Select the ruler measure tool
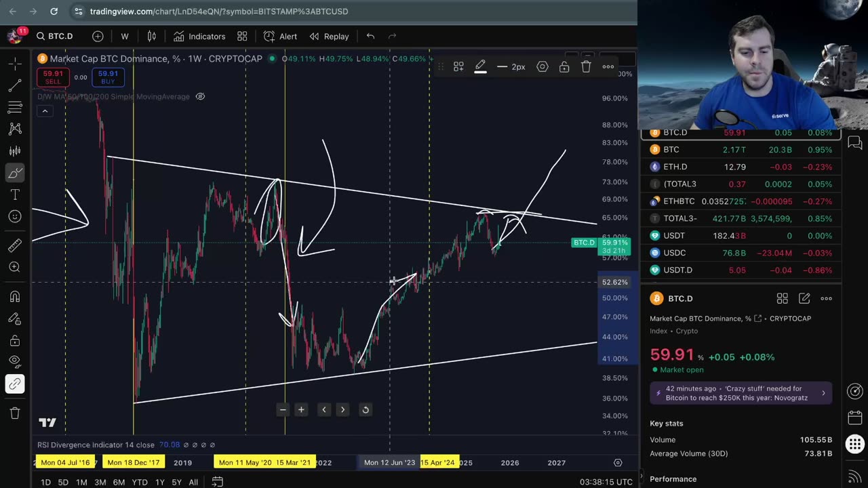868x488 pixels. [x=15, y=245]
